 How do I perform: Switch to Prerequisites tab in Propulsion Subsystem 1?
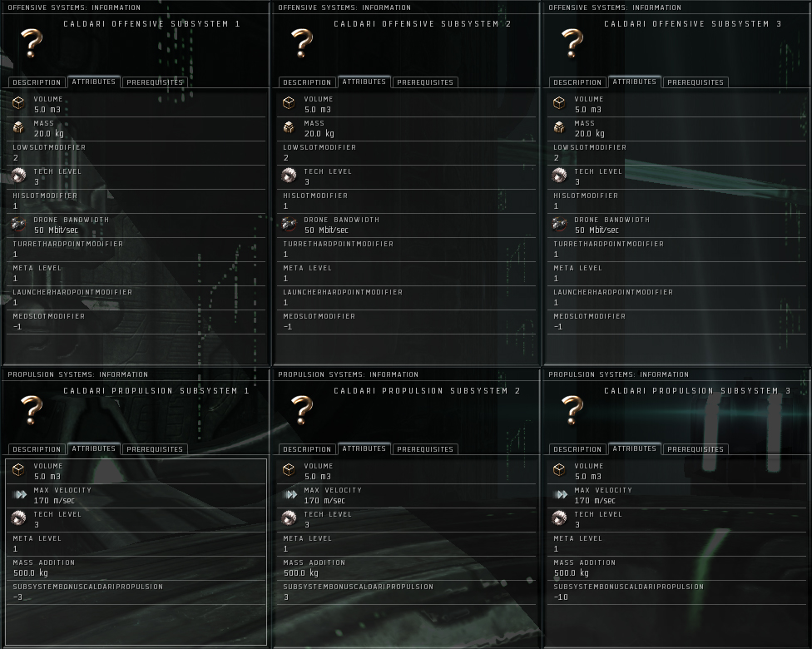pyautogui.click(x=155, y=449)
